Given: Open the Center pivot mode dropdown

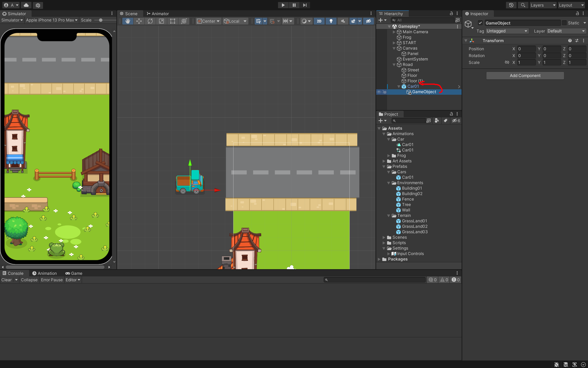Looking at the screenshot, I should [x=208, y=21].
